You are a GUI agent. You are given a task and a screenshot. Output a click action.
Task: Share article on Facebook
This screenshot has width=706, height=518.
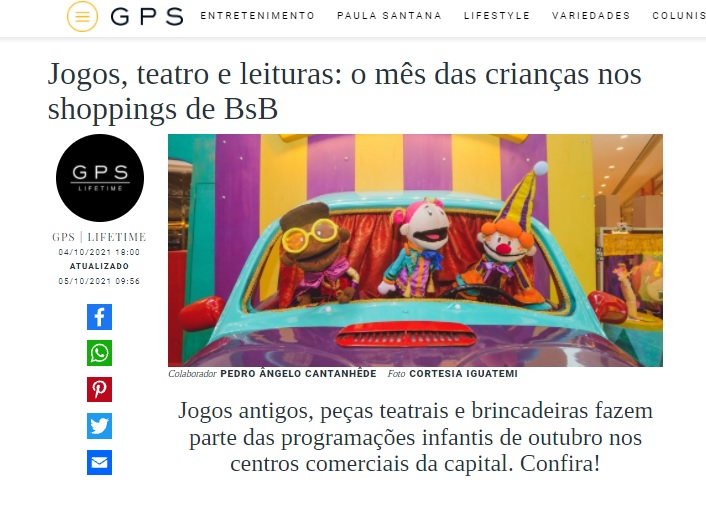coord(100,317)
